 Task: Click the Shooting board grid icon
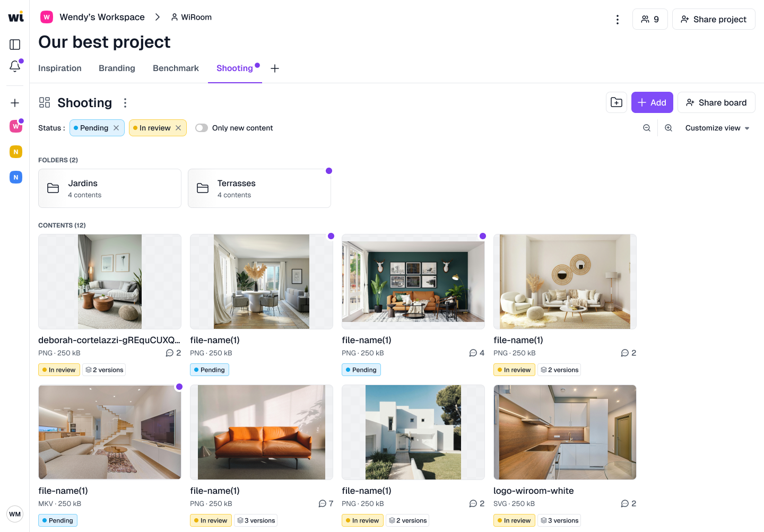(45, 102)
